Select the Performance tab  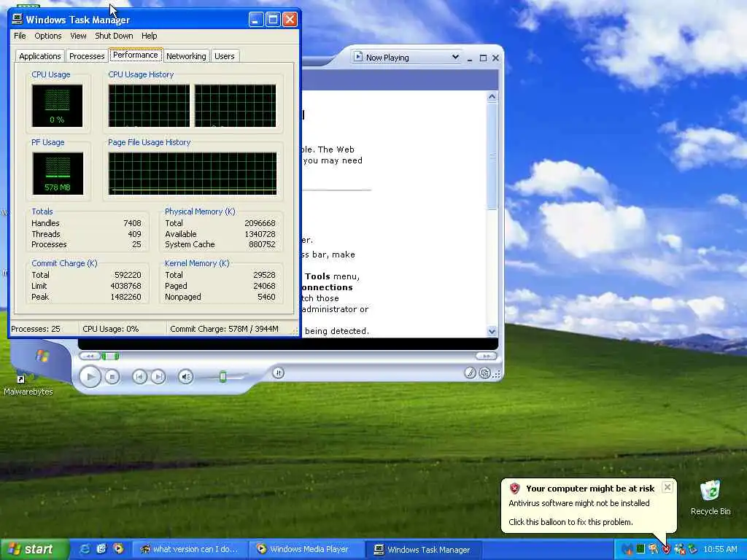coord(135,55)
